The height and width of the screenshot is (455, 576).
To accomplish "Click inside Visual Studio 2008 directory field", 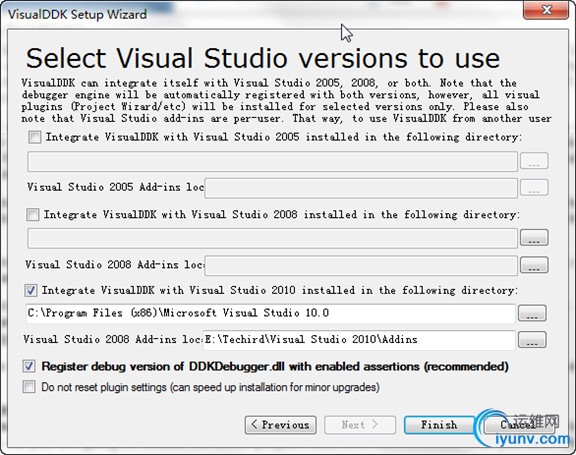I will tap(273, 238).
